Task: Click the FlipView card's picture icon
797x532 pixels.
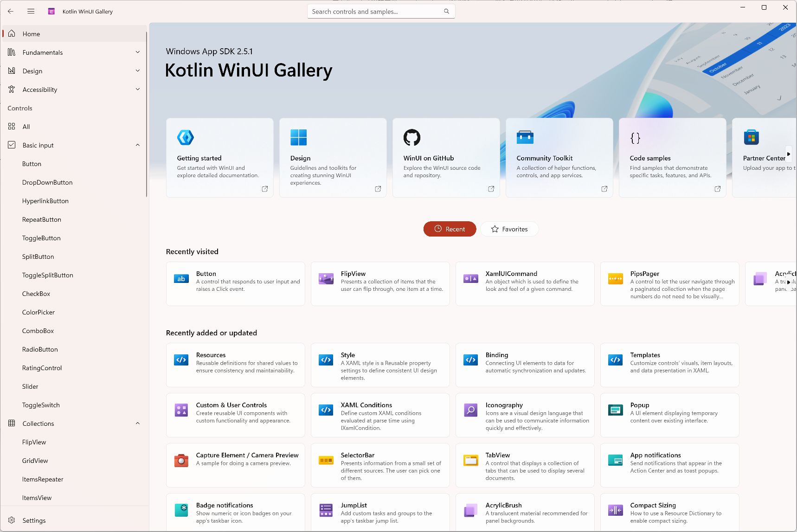Action: (326, 279)
